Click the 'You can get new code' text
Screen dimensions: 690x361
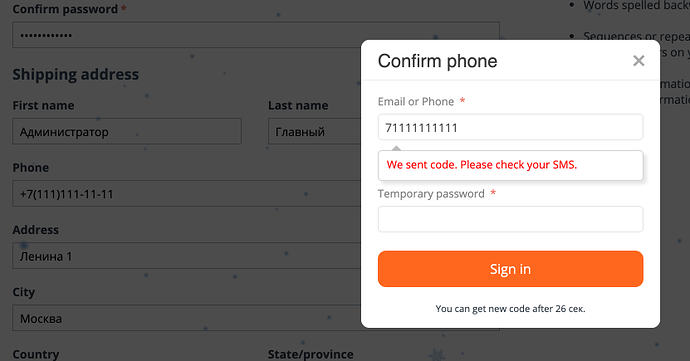510,309
